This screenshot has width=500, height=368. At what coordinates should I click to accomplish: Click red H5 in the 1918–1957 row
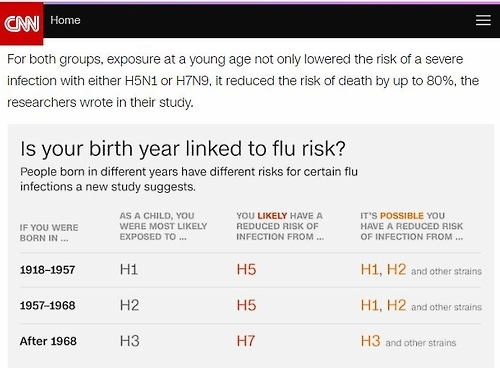(246, 269)
